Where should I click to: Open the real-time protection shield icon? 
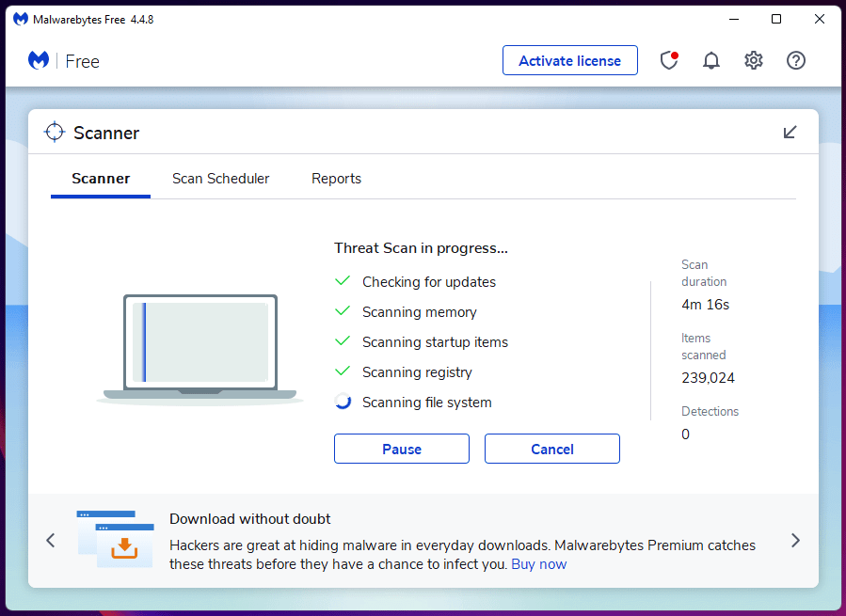coord(669,60)
